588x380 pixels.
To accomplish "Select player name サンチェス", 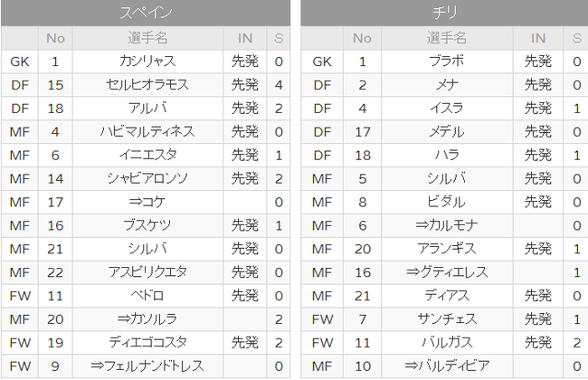I will 447,319.
